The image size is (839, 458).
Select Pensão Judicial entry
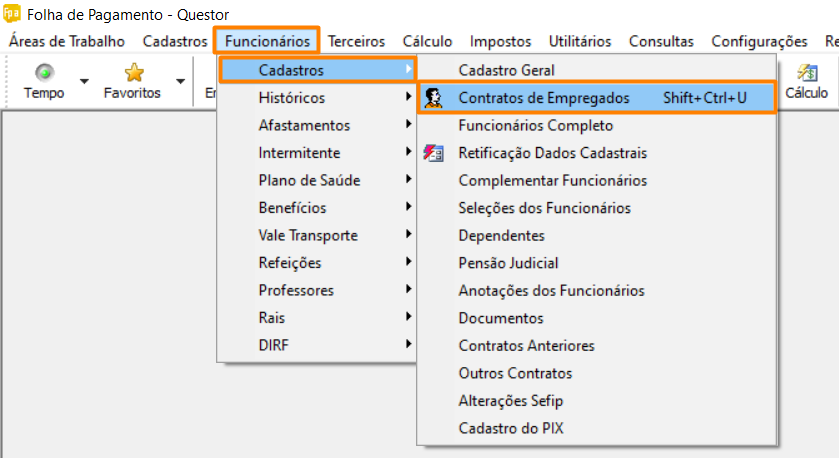[x=508, y=263]
